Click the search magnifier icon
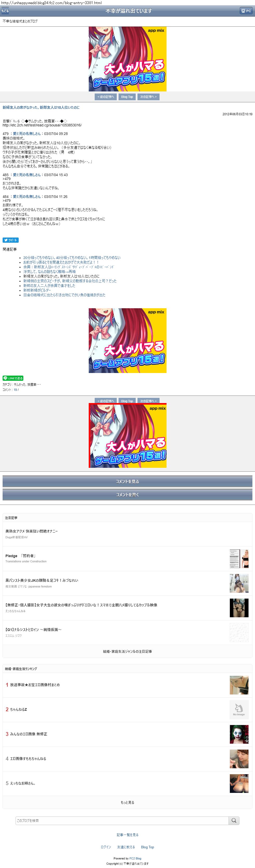Viewport: 255px width, 868px height. tap(234, 821)
